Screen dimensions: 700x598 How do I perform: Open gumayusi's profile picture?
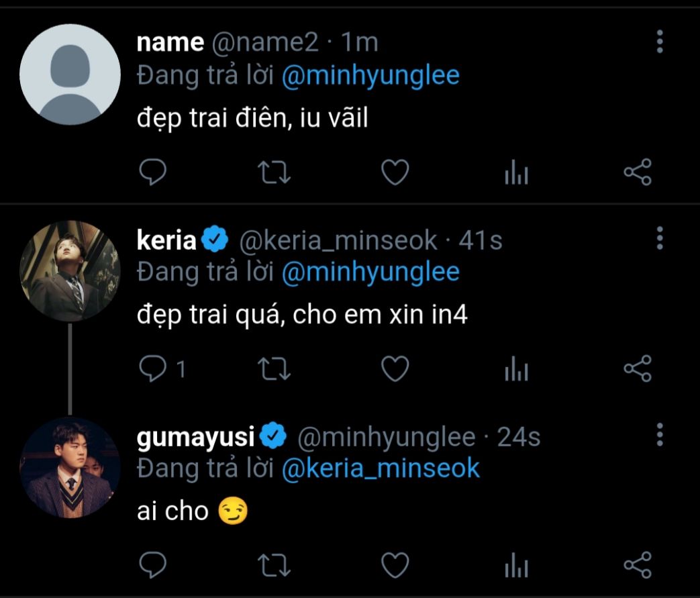coord(70,468)
